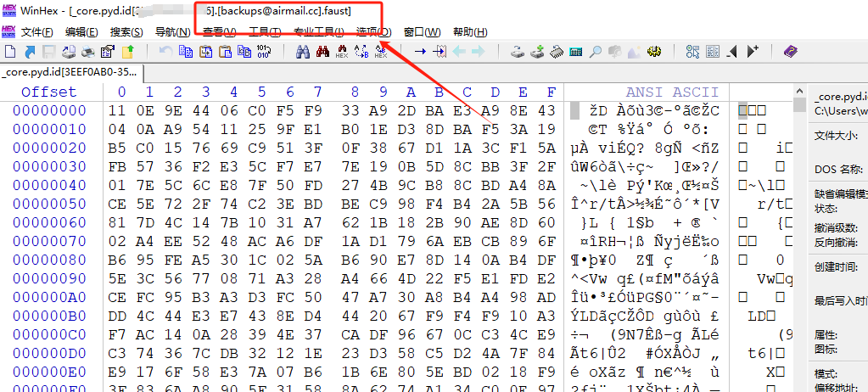
Task: Select the _core.pyd.id file tab
Action: point(74,72)
